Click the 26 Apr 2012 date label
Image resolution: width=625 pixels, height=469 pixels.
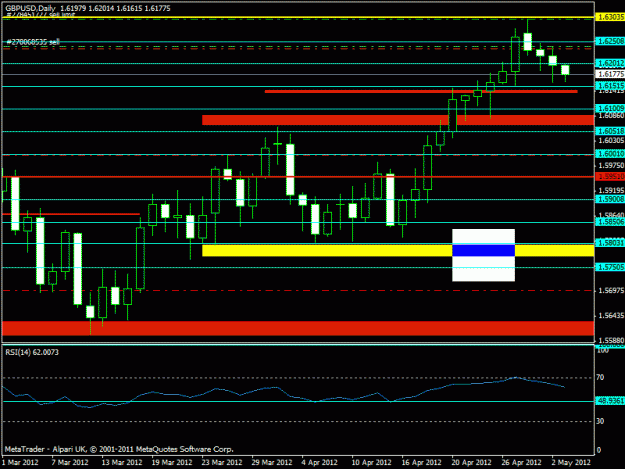tap(522, 462)
